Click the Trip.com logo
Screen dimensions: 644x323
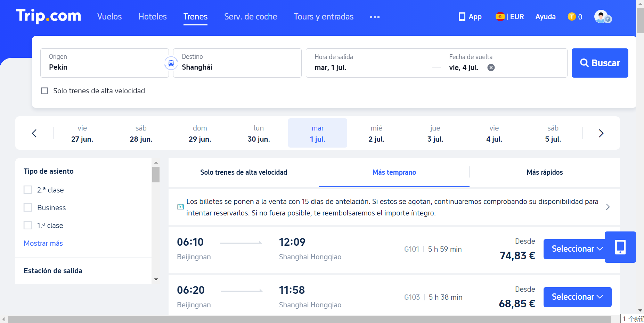(x=48, y=16)
